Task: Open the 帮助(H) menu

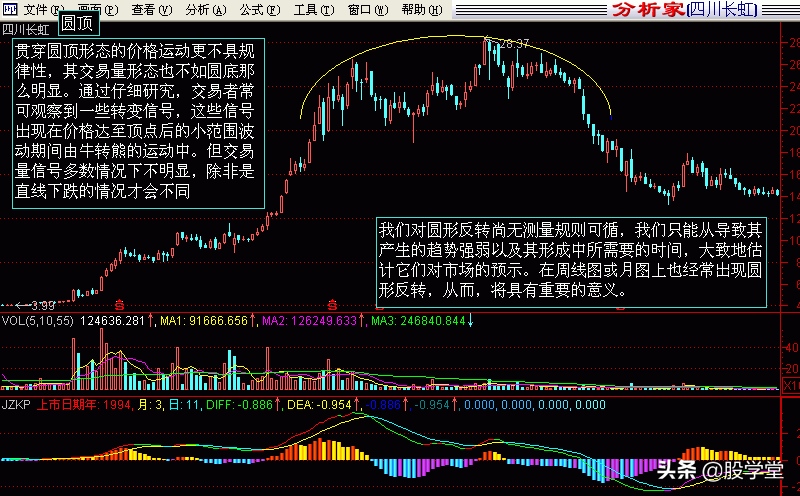Action: pyautogui.click(x=422, y=10)
